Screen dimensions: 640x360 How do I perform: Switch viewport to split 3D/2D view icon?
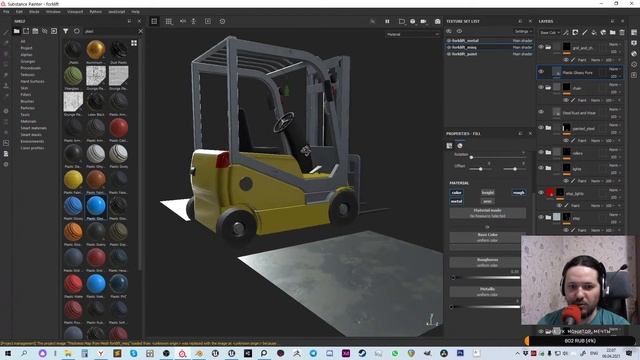(x=169, y=21)
